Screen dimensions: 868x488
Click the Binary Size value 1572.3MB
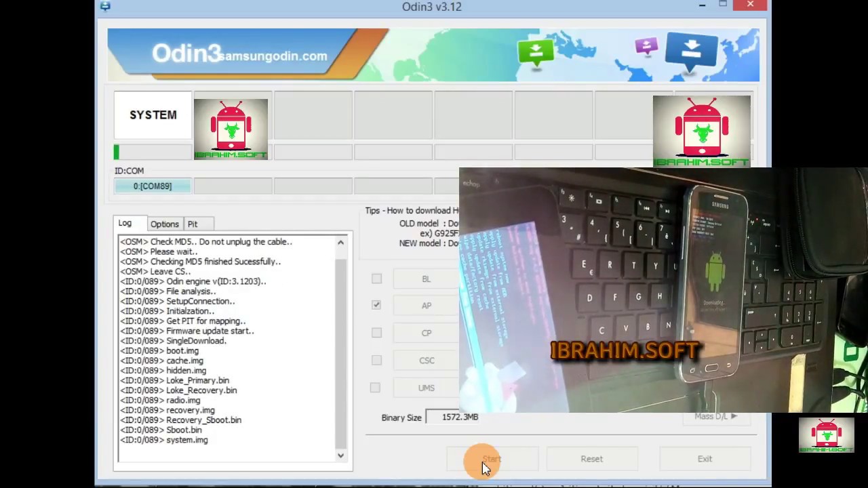pyautogui.click(x=454, y=418)
